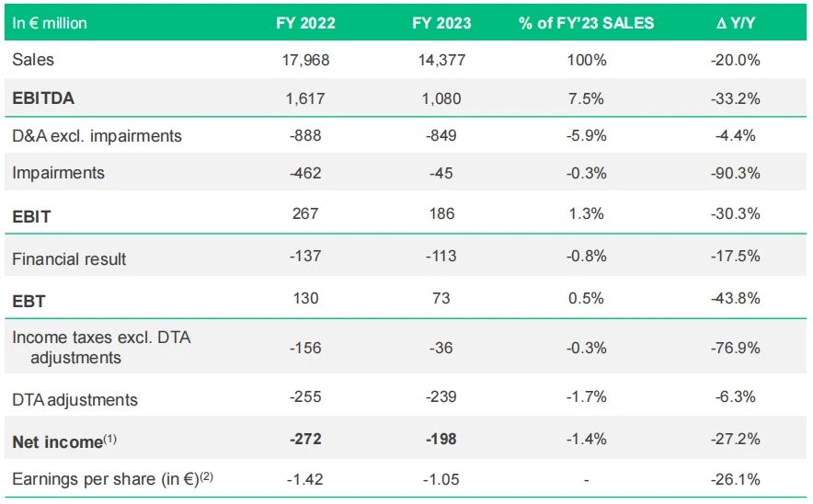Click FY 2023 EBITDA value 1,080
This screenshot has height=504, width=813.
[441, 98]
